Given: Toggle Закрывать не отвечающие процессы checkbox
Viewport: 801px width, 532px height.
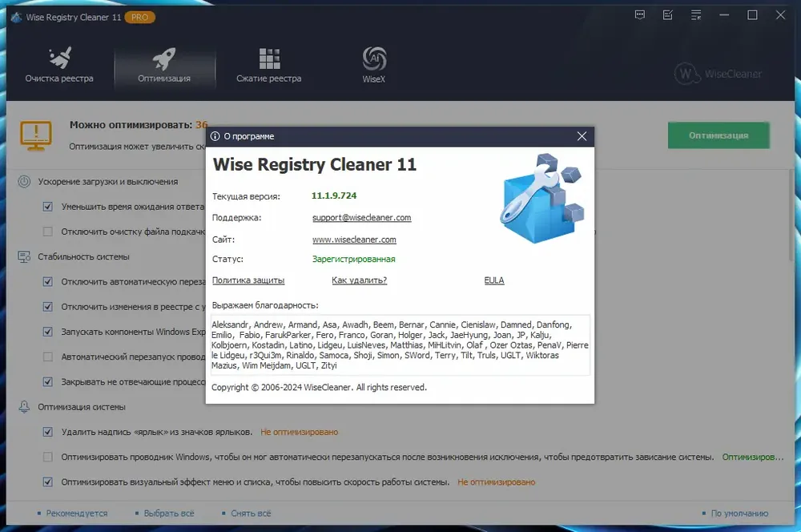Looking at the screenshot, I should tap(47, 381).
